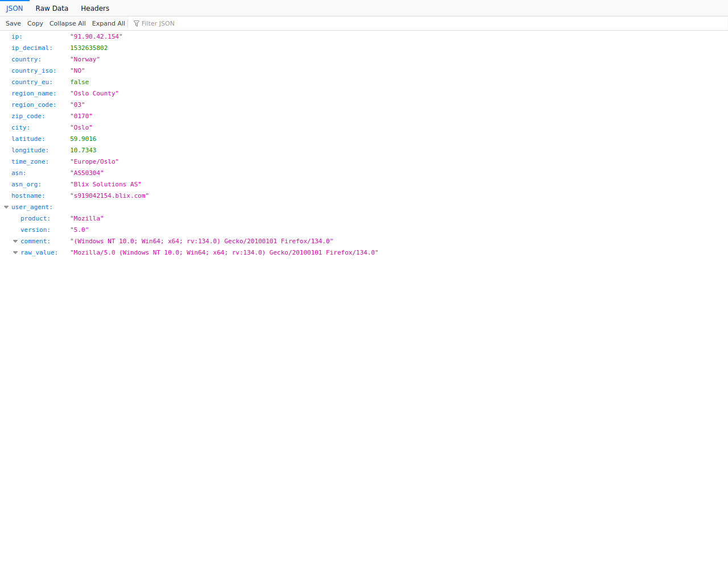Select the value "AS50304"
Image resolution: width=728 pixels, height=582 pixels.
point(87,173)
